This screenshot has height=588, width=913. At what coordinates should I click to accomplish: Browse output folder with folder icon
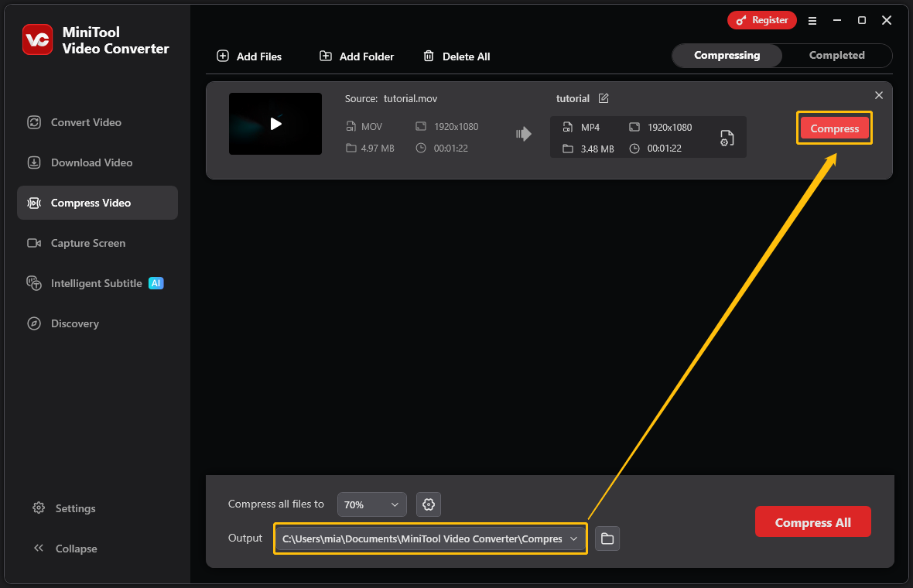pos(607,538)
